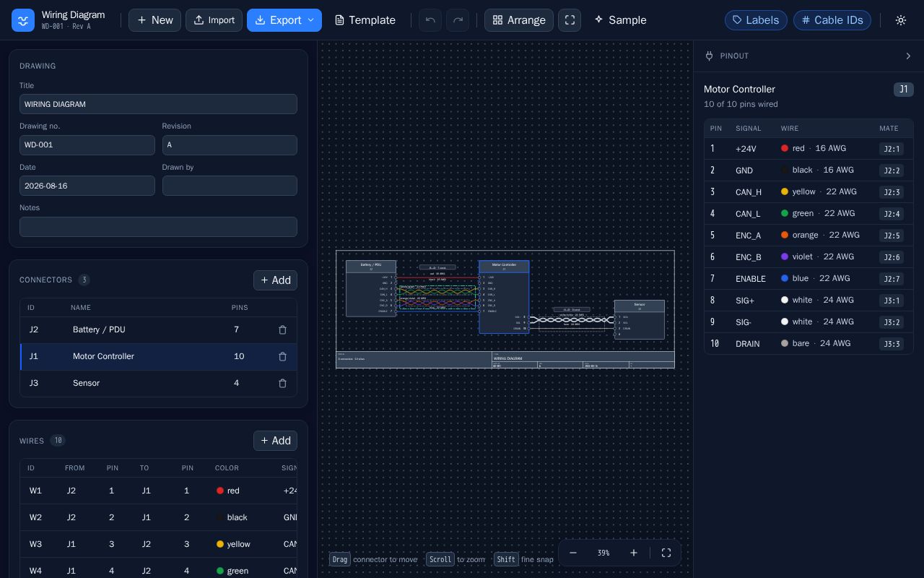Enter fullscreen mode from the toolbar

coord(570,20)
